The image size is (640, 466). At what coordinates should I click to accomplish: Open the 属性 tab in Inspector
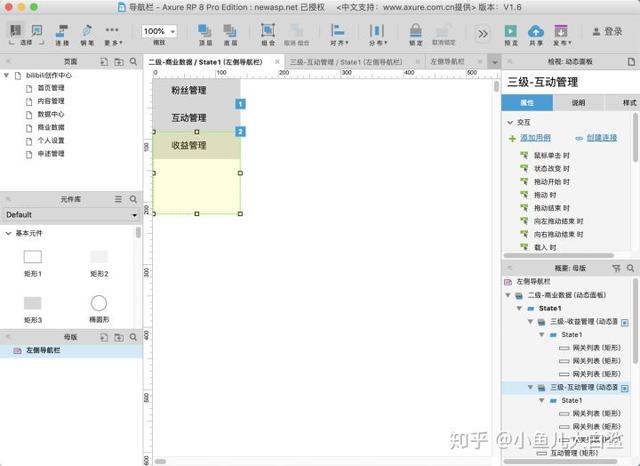[x=527, y=103]
